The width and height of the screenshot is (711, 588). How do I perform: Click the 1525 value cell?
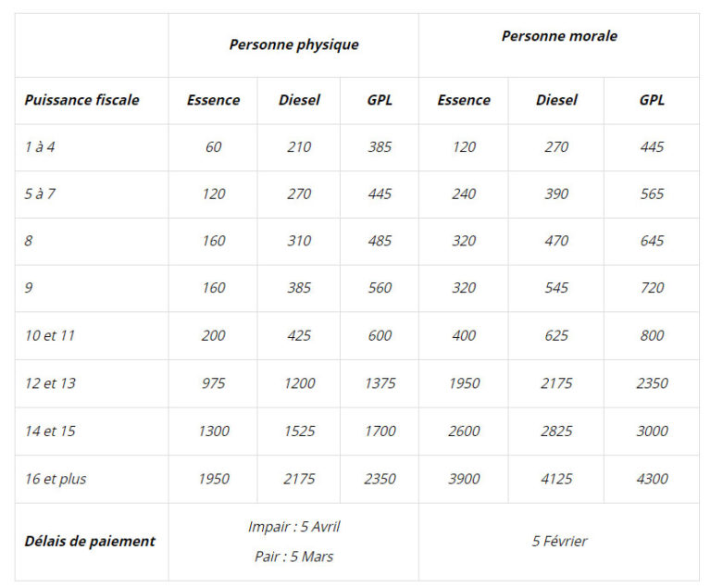tap(299, 431)
